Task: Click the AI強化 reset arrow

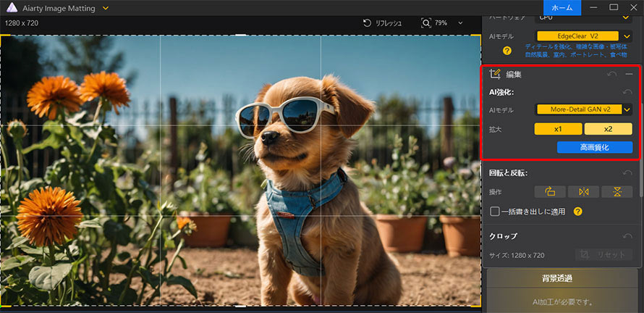Action: pos(627,92)
